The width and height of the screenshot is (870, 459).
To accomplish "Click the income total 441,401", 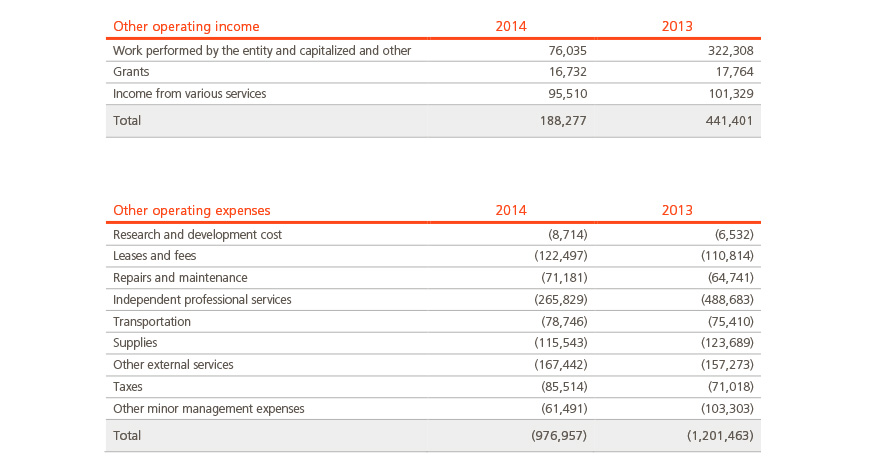I will (729, 121).
